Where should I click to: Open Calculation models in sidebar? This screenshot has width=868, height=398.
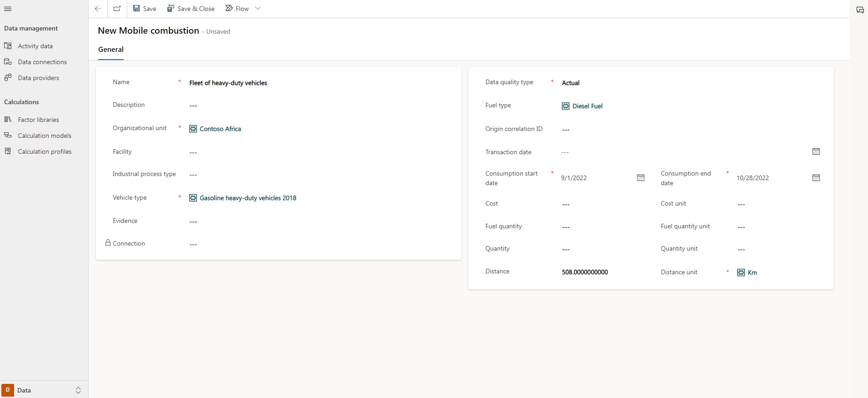(45, 136)
